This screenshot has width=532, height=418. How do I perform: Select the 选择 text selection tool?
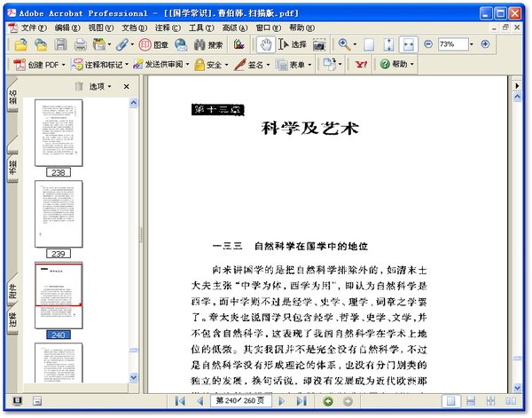coord(292,44)
